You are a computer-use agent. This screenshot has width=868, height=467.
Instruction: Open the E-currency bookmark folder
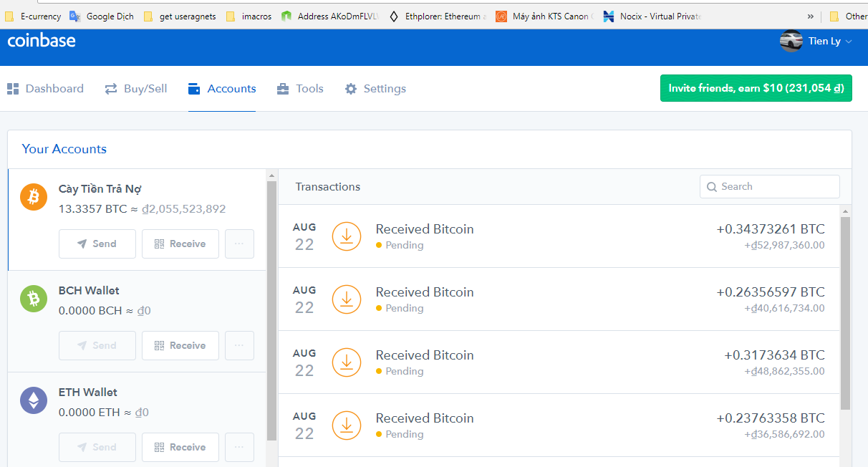click(x=33, y=16)
